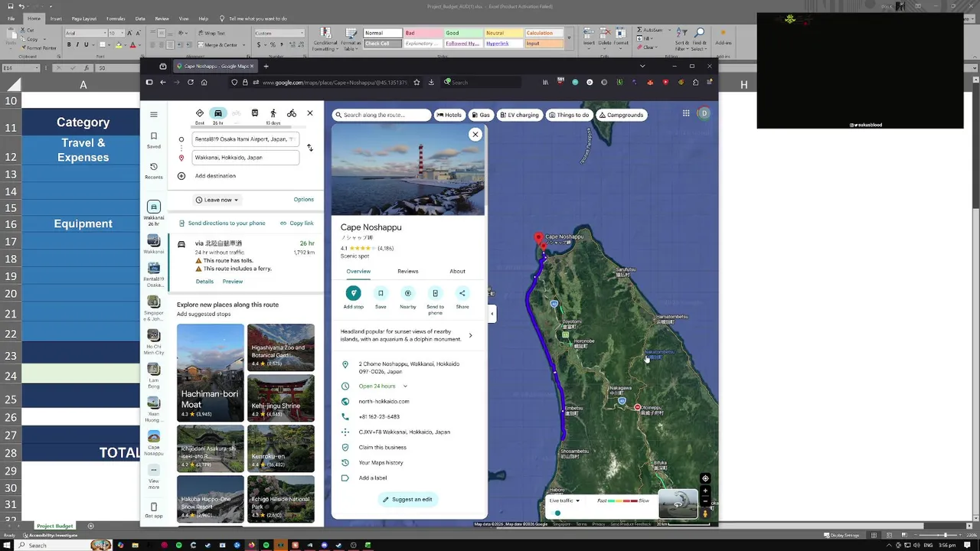Screen dimensions: 980x551
Task: Open Recents in Maps sidebar
Action: (x=154, y=171)
